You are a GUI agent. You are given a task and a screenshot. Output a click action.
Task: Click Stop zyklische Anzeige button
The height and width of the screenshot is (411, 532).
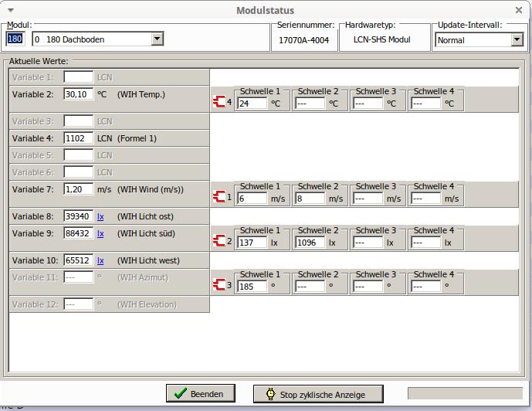tap(319, 394)
